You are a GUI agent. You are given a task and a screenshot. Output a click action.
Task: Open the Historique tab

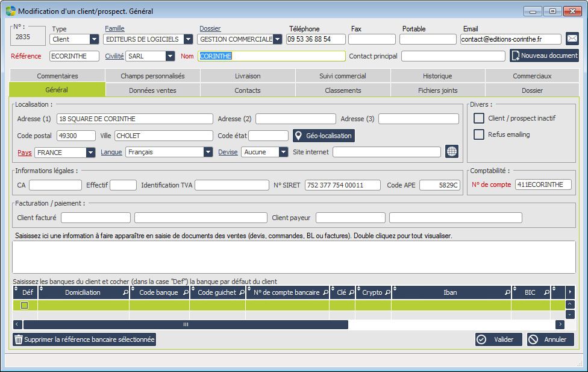pyautogui.click(x=437, y=76)
